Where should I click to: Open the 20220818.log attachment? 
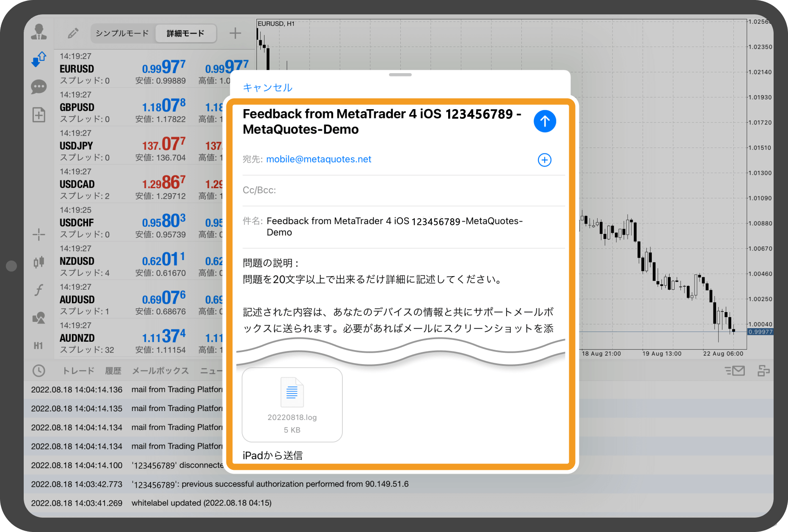292,405
